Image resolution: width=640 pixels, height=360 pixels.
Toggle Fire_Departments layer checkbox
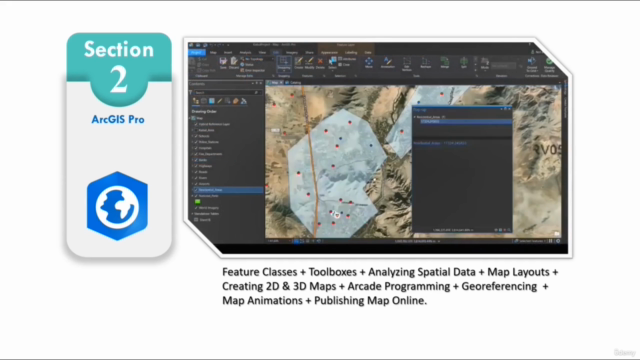click(196, 154)
